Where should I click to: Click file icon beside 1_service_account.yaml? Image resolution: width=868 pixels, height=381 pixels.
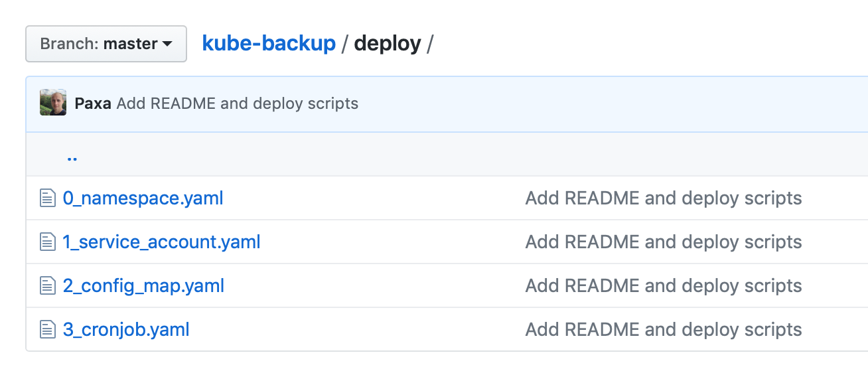pyautogui.click(x=47, y=242)
